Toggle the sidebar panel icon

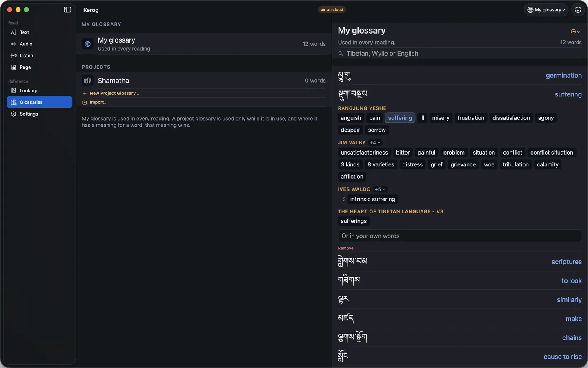[x=67, y=10]
